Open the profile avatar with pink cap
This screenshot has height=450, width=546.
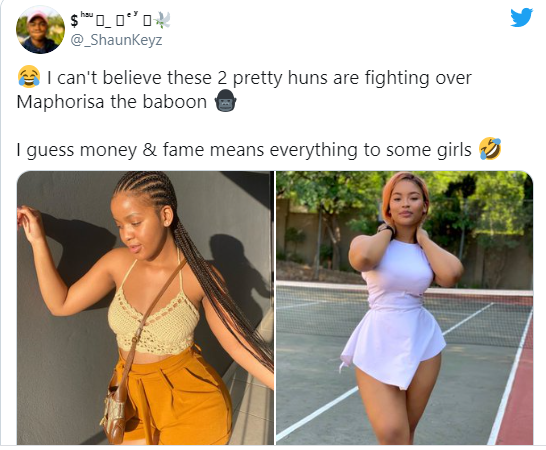(x=40, y=30)
